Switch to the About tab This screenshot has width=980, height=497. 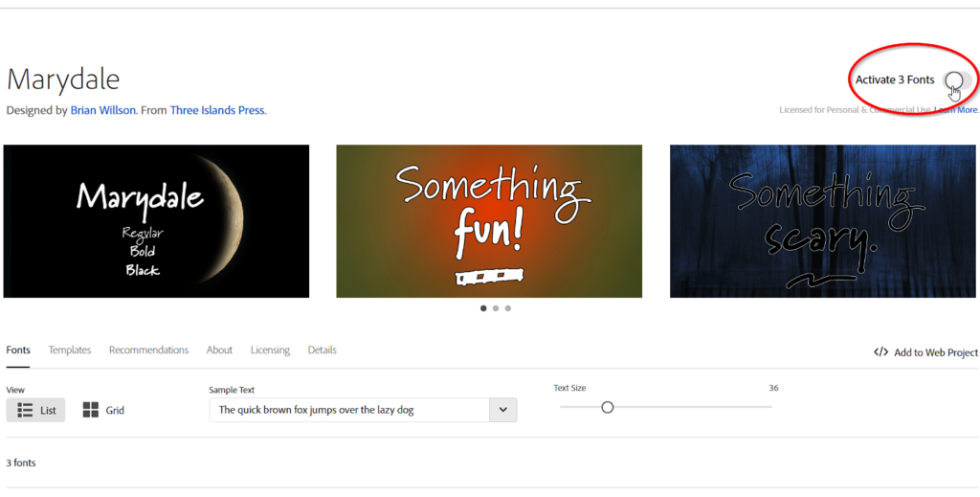pos(219,350)
